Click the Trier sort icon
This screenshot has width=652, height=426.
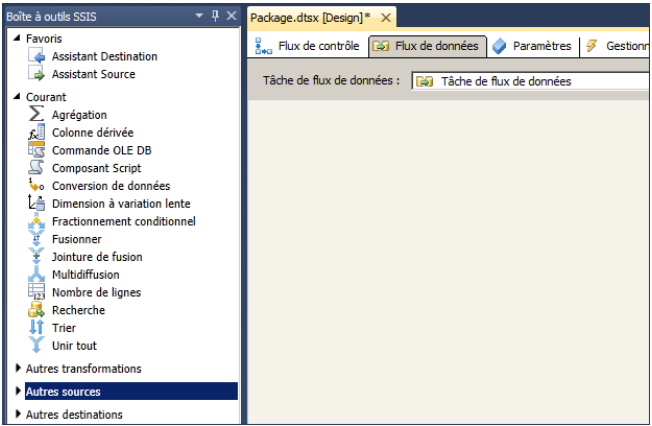pyautogui.click(x=37, y=328)
